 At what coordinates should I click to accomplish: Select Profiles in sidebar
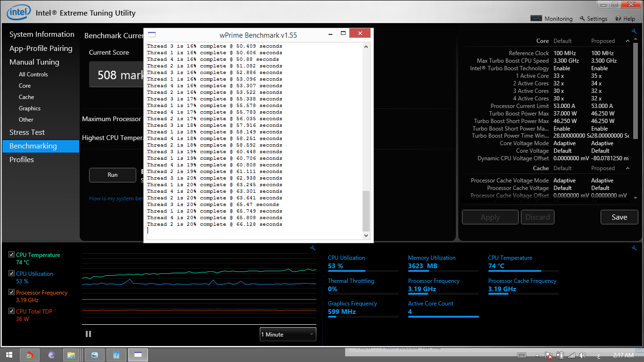(x=22, y=160)
